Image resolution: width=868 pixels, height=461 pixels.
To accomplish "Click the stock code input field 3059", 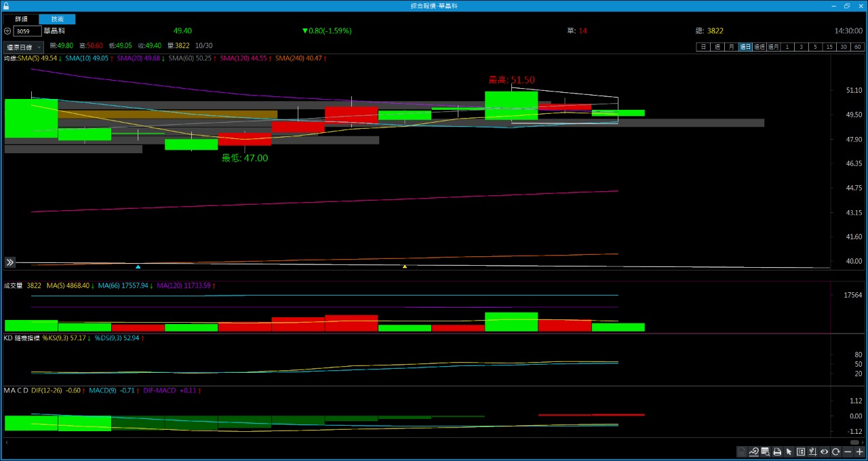I will point(27,31).
